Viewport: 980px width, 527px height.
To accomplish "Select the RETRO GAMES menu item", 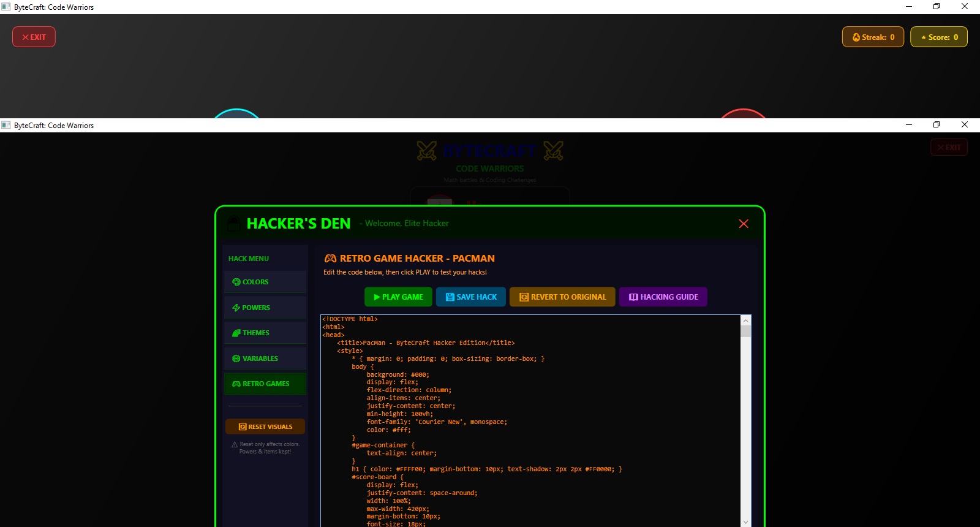I will (265, 384).
